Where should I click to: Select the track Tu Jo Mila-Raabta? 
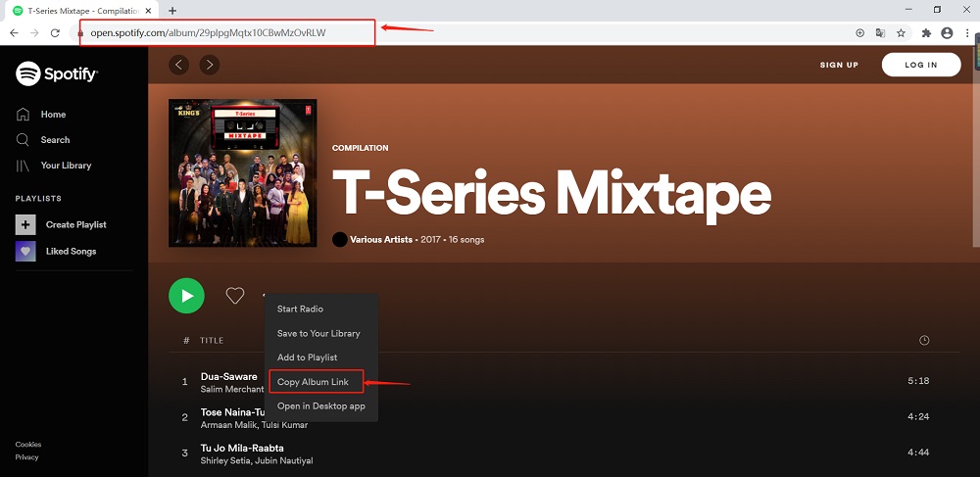click(x=242, y=449)
